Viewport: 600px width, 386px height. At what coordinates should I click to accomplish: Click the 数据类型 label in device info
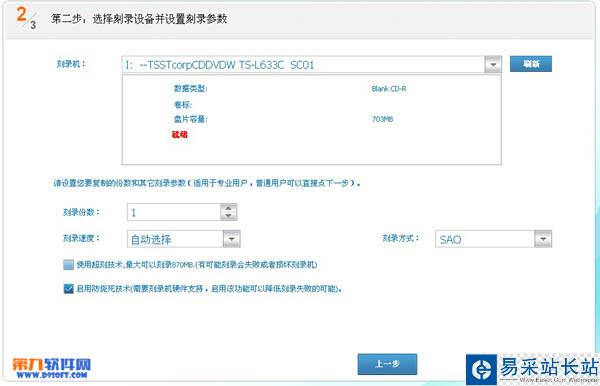[190, 89]
